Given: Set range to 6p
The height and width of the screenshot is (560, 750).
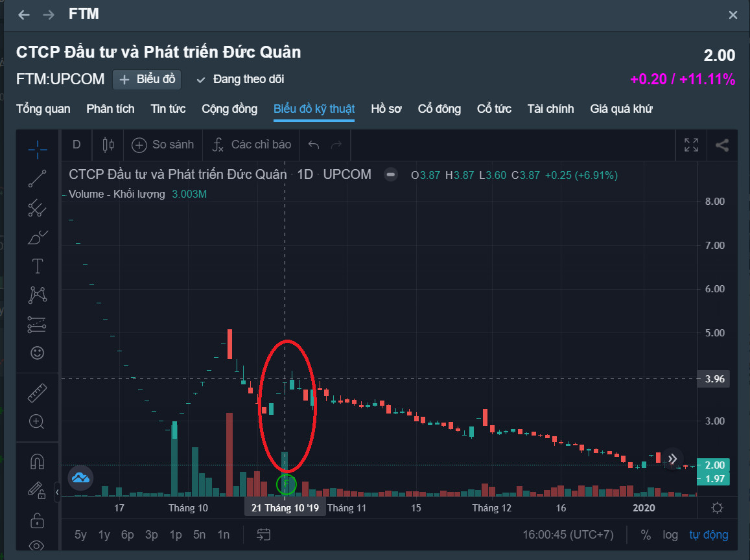Looking at the screenshot, I should 127,535.
